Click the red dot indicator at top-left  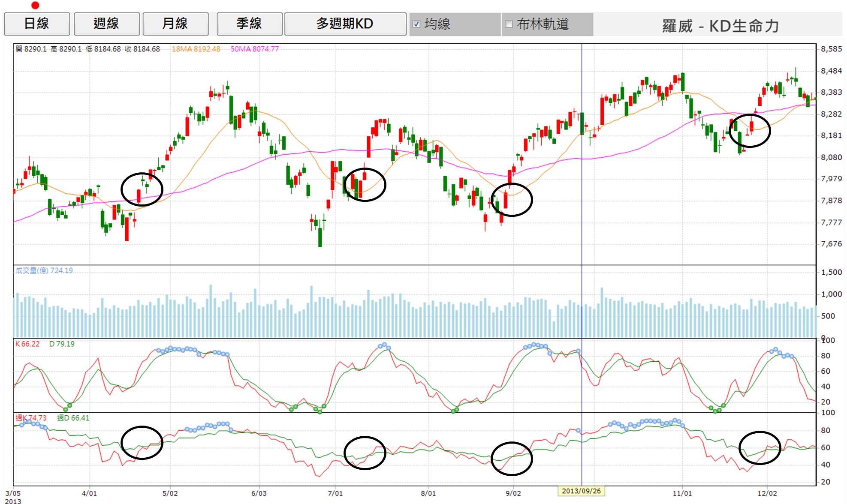click(x=35, y=5)
